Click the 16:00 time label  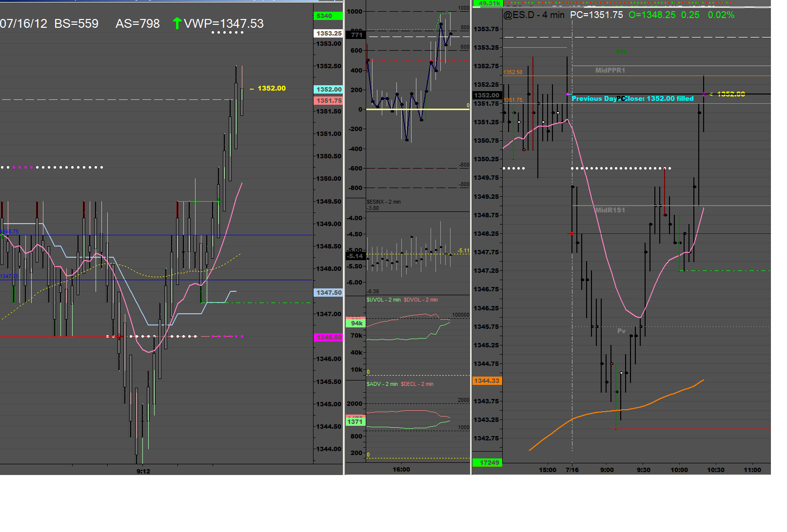click(x=401, y=470)
